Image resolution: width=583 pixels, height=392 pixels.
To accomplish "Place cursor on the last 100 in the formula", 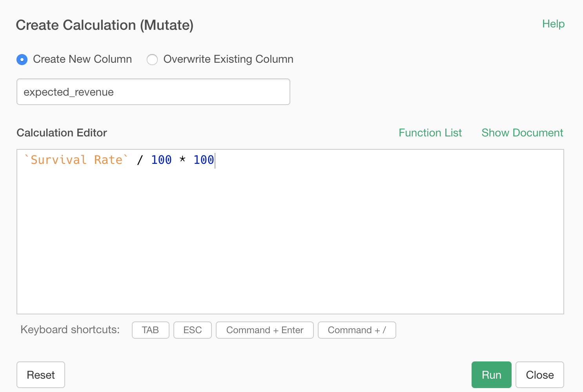I will coord(204,160).
